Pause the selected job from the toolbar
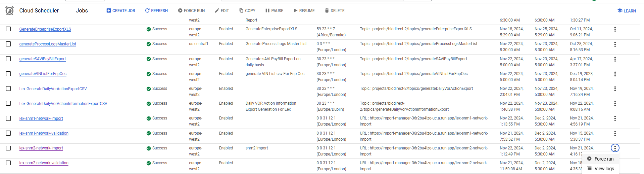 tap(274, 11)
